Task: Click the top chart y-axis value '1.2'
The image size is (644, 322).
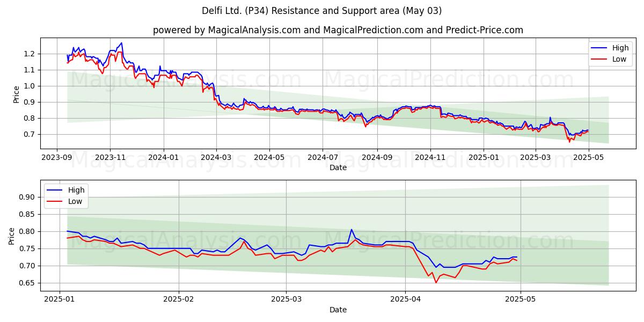Action: click(30, 54)
